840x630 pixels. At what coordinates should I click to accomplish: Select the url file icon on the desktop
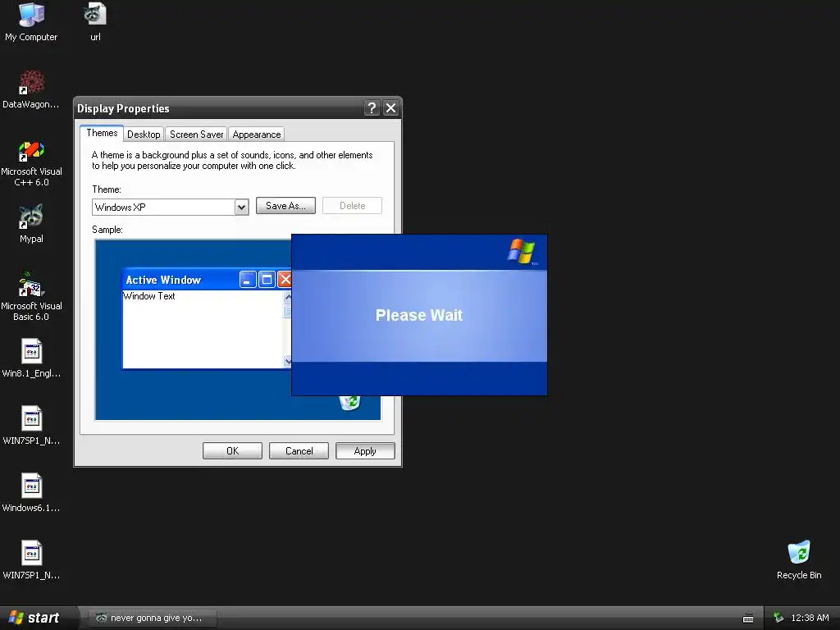point(95,21)
